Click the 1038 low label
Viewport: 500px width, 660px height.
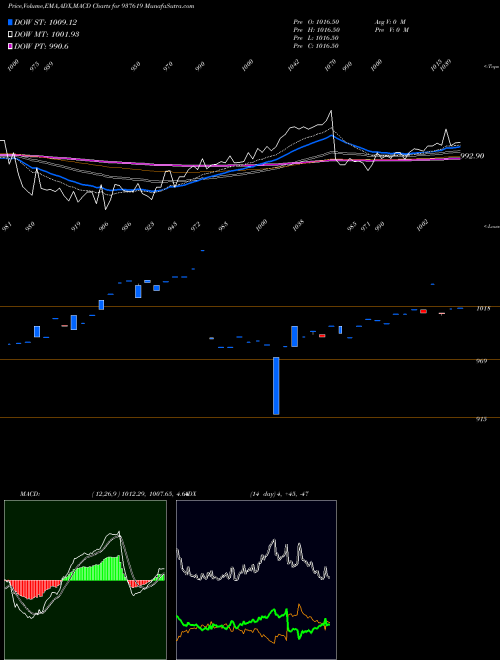coord(299,225)
